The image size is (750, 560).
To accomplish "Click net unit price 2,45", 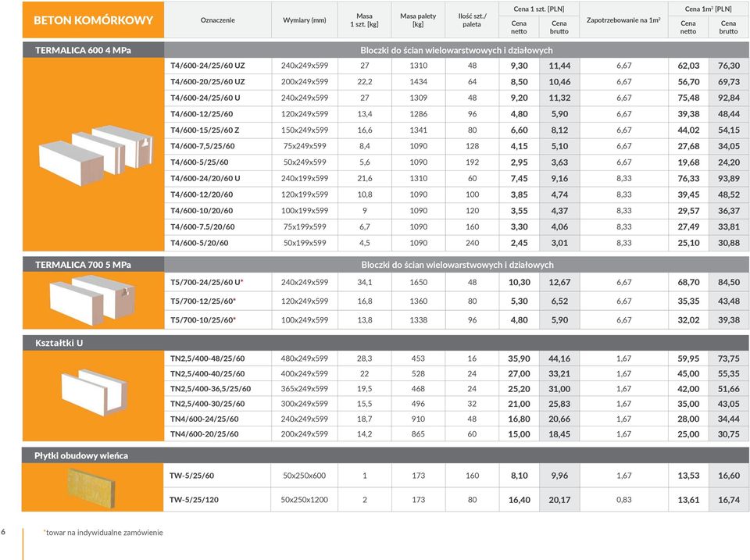I will coord(519,243).
